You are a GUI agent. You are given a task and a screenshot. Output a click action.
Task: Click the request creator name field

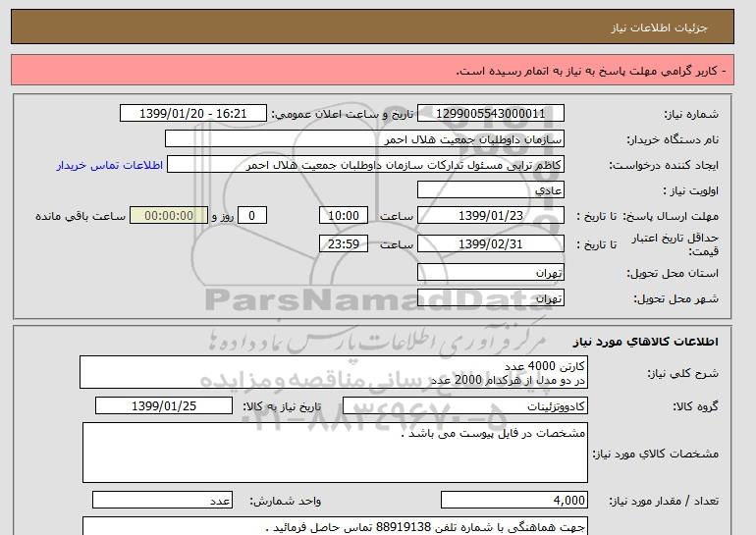pyautogui.click(x=365, y=164)
